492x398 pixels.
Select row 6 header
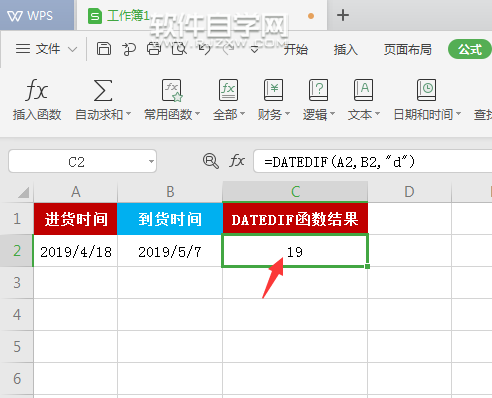tap(17, 379)
